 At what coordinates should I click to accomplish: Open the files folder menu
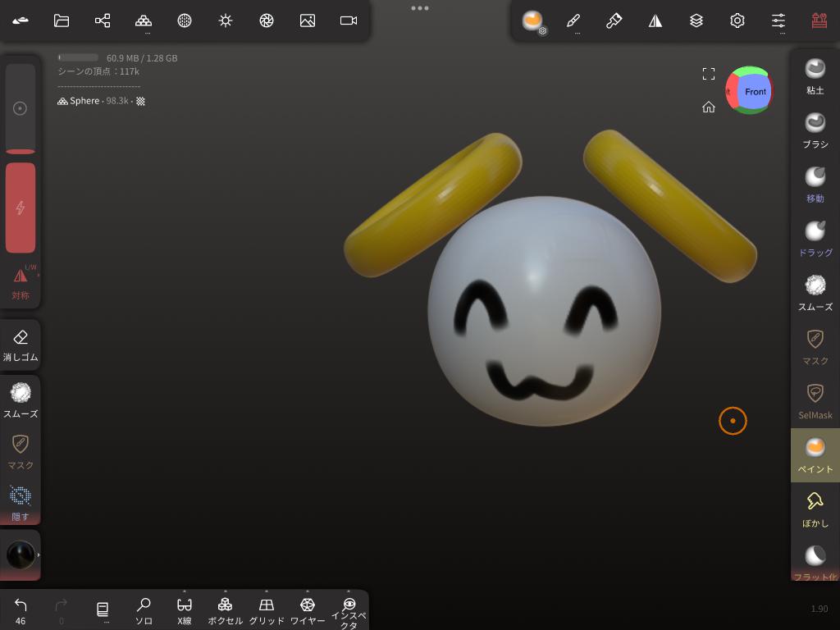coord(62,21)
